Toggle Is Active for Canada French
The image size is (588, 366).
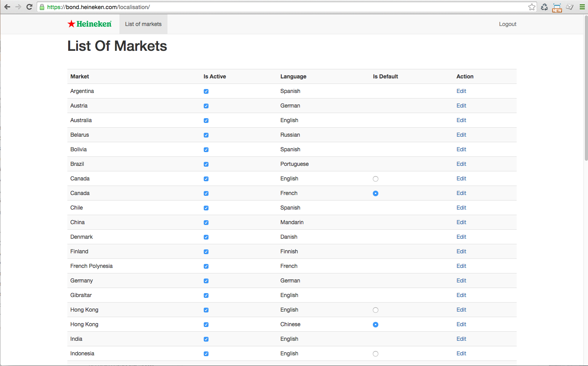206,193
